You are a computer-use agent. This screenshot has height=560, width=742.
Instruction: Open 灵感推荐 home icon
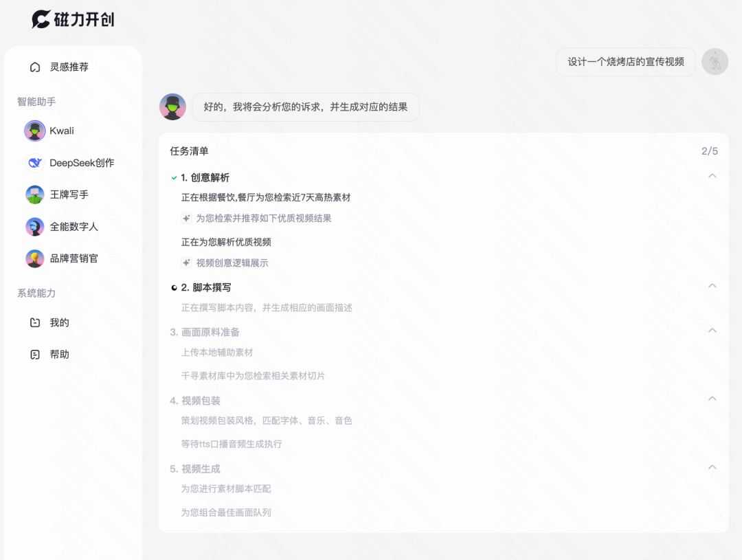pyautogui.click(x=35, y=67)
